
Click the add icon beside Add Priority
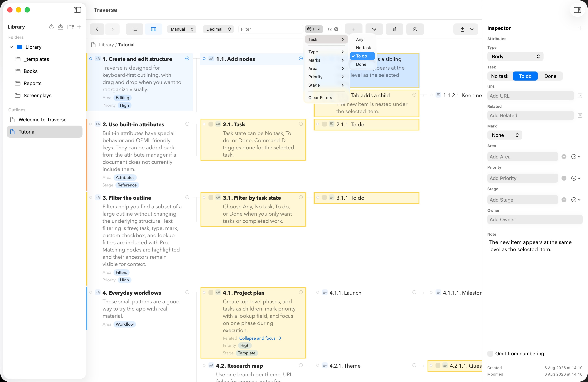tap(564, 178)
